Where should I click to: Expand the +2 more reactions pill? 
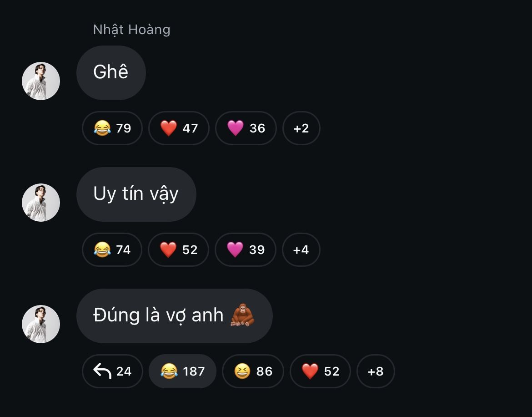click(x=301, y=128)
